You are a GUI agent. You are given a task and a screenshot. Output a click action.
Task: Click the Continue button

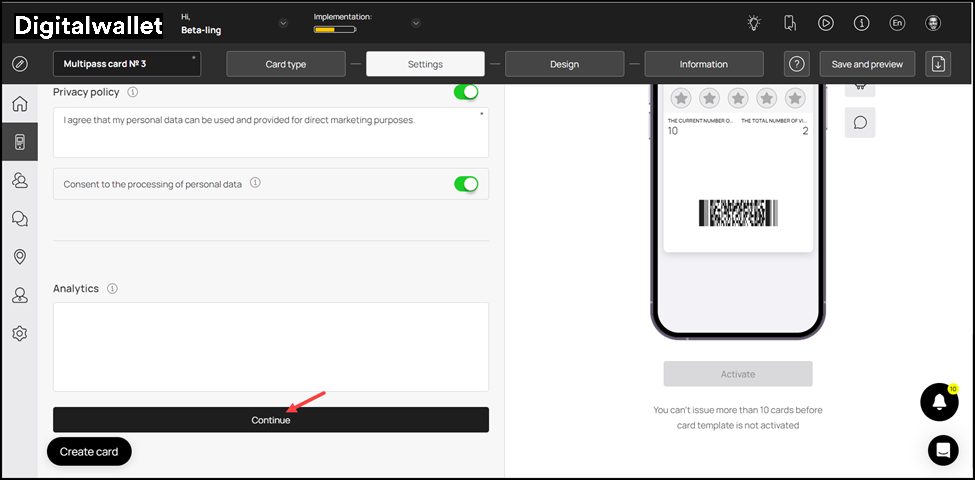tap(271, 420)
